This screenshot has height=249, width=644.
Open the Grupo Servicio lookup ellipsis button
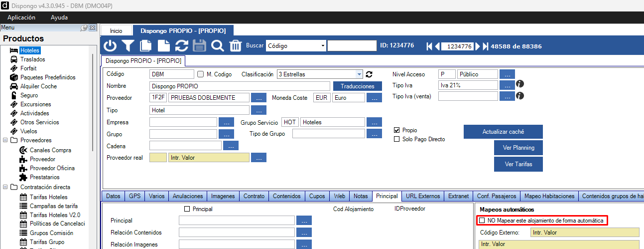click(374, 122)
